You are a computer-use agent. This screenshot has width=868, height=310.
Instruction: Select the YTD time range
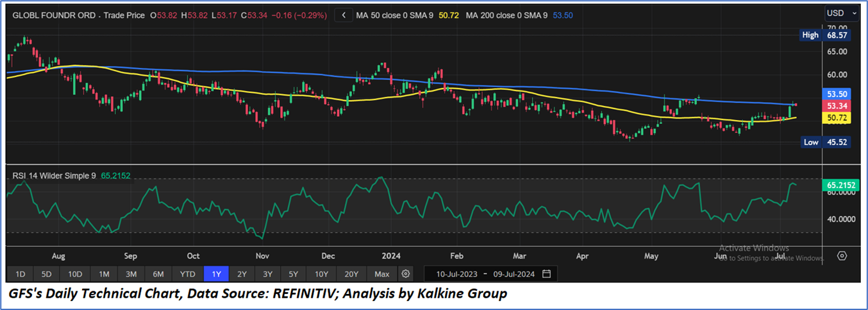tap(187, 274)
